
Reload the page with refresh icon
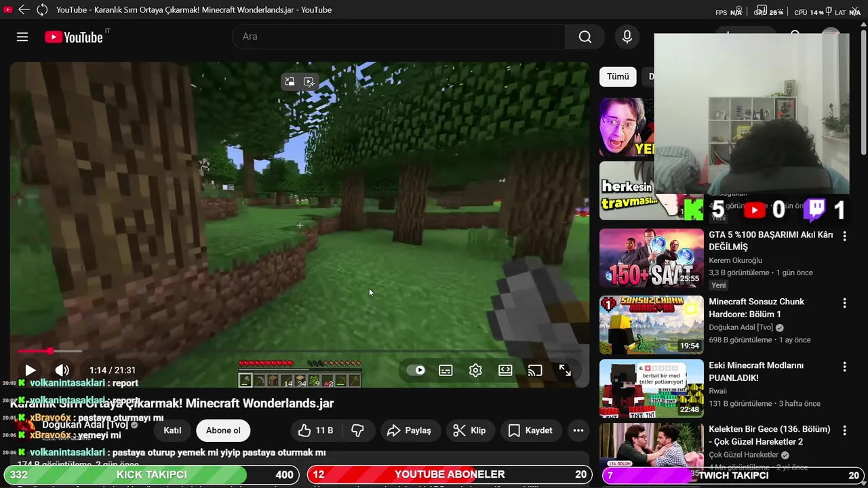(x=42, y=9)
